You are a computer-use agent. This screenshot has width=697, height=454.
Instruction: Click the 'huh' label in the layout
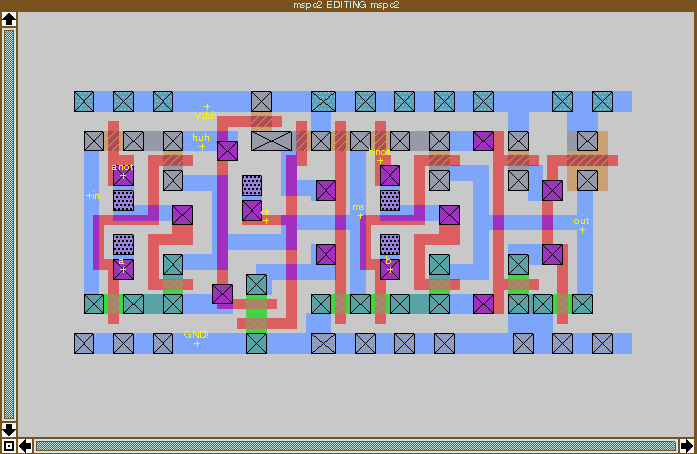[x=201, y=142]
